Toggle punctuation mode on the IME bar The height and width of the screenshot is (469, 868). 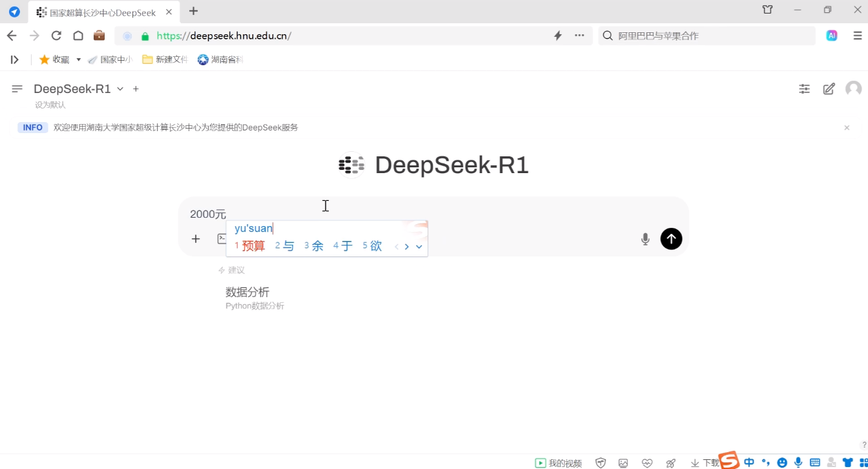tap(766, 463)
